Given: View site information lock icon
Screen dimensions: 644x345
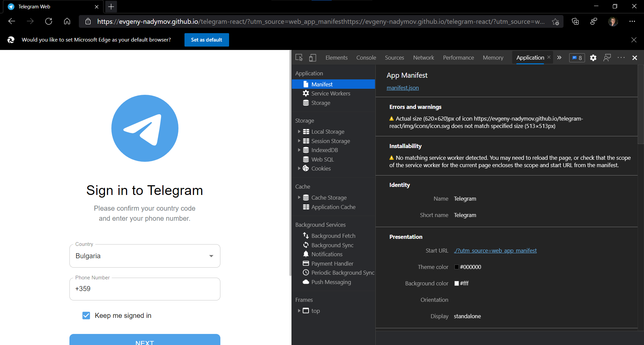Looking at the screenshot, I should 88,21.
